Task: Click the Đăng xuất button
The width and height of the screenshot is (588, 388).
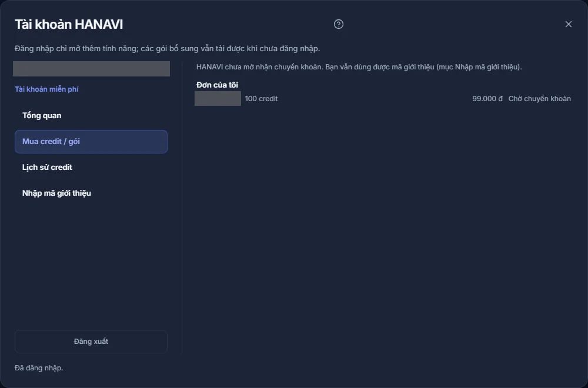Action: (x=91, y=342)
